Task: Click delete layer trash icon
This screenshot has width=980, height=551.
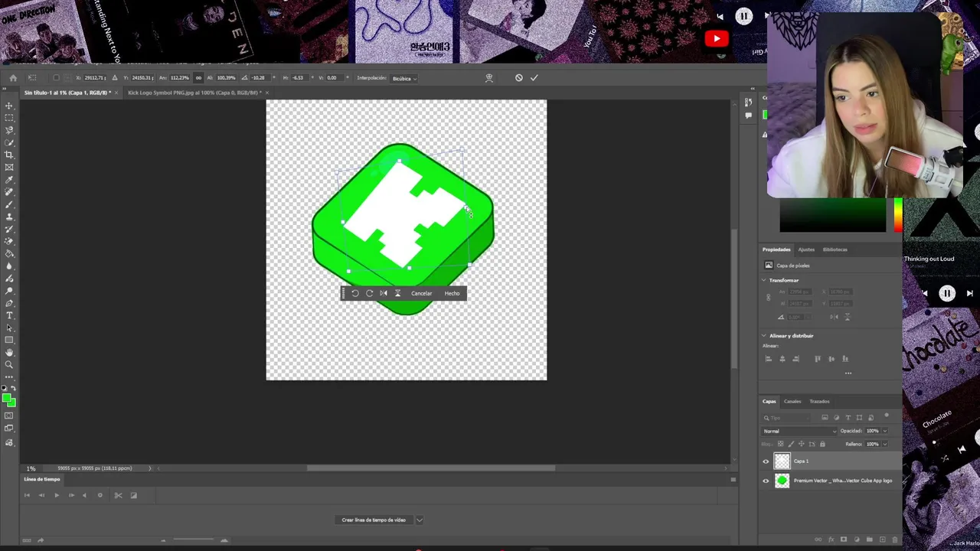Action: click(894, 540)
